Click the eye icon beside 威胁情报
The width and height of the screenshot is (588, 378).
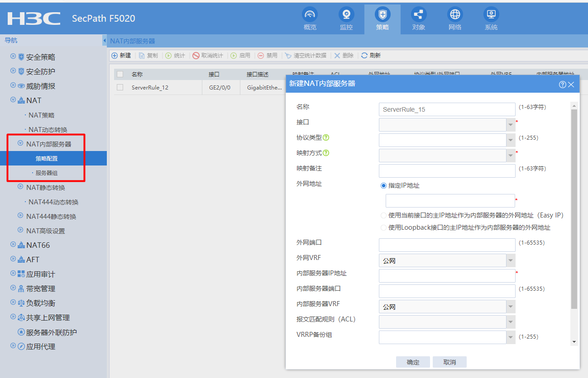[21, 86]
